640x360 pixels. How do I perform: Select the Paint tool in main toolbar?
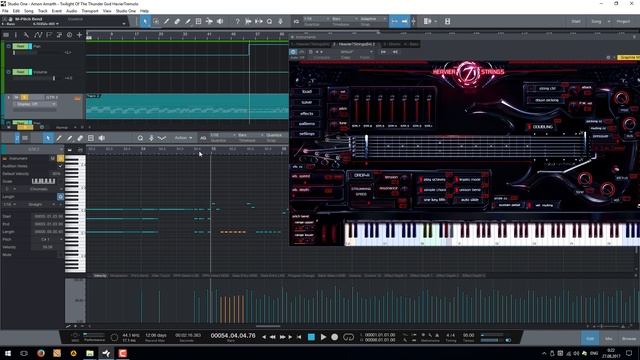point(188,21)
